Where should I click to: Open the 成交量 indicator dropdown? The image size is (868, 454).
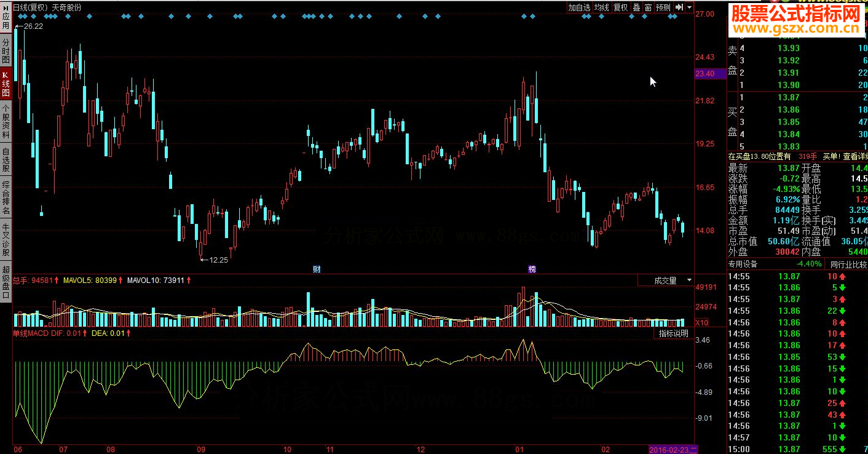[x=666, y=281]
